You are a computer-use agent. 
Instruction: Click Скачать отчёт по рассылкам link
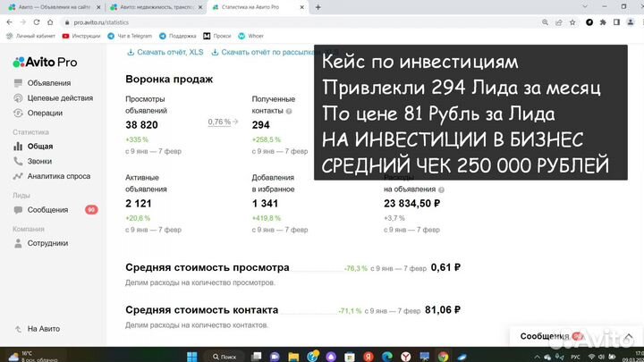coord(266,52)
